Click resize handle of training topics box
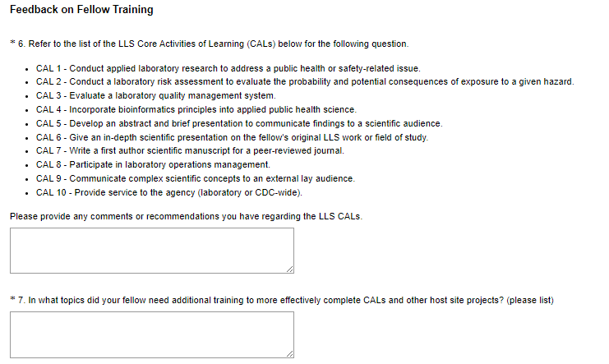This screenshot has height=364, width=609. click(x=290, y=353)
